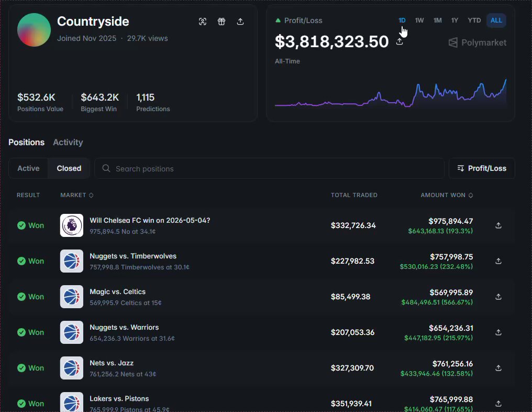Click NBA logo of Lakers vs. Pistons
The image size is (532, 412).
click(x=72, y=403)
